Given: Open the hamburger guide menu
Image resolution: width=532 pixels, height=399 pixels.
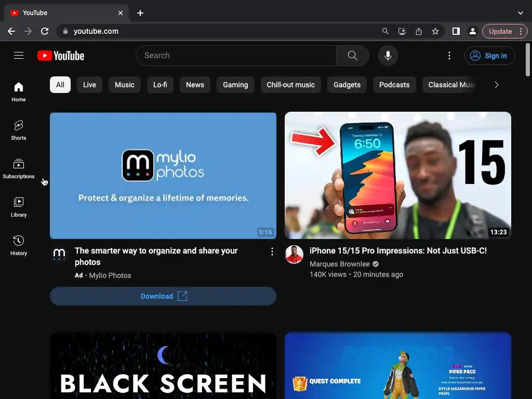Looking at the screenshot, I should (19, 55).
